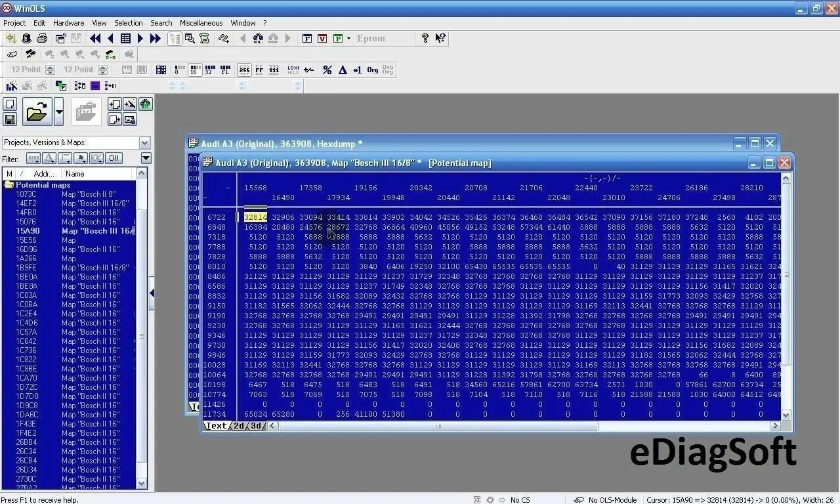Click the map list vertical scrollbar thumb
Screen dimensions: 840x504
click(x=141, y=337)
